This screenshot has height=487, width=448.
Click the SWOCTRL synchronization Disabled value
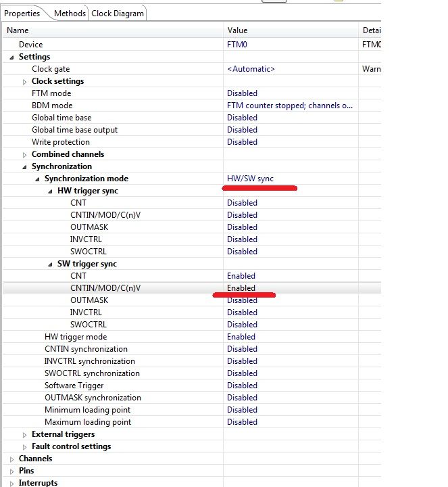point(242,373)
